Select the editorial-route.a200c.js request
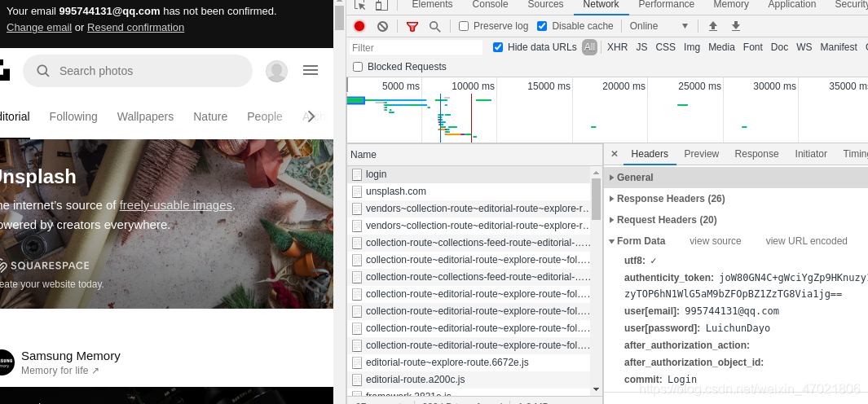 pyautogui.click(x=469, y=380)
